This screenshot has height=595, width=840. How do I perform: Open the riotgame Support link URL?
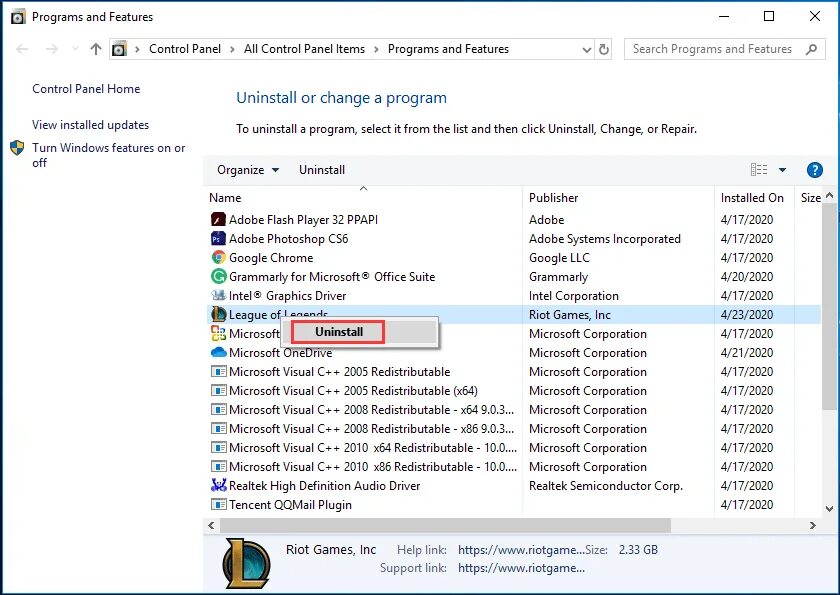coord(521,568)
